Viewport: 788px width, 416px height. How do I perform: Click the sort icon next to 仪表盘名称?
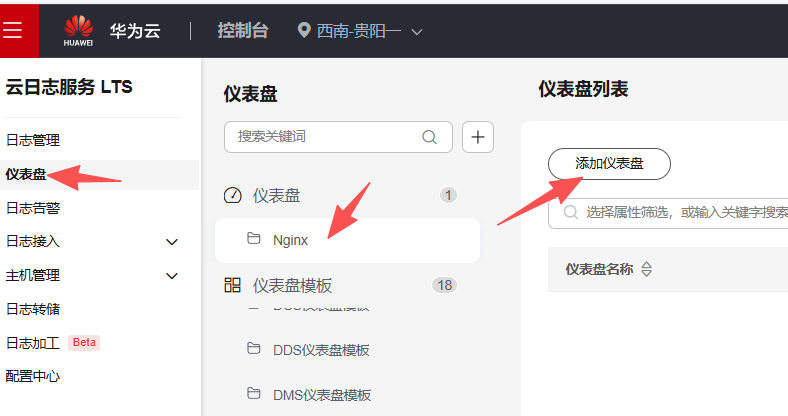646,269
